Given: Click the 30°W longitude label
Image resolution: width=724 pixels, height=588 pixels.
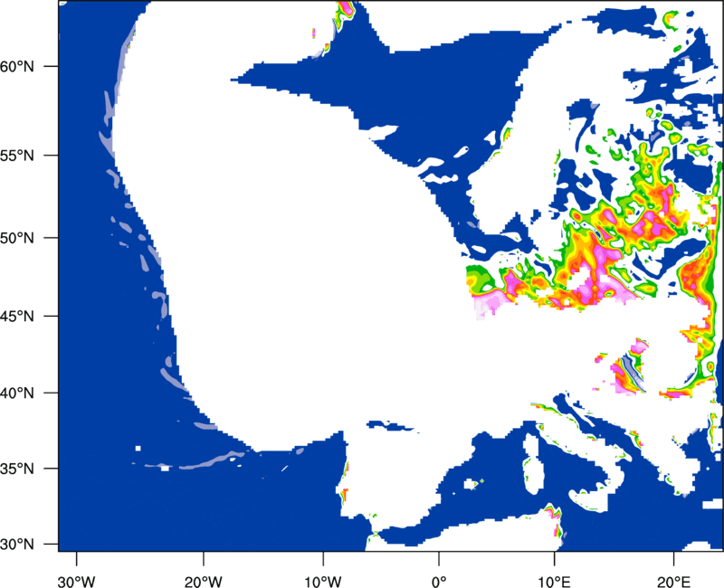Looking at the screenshot, I should click(x=77, y=582).
